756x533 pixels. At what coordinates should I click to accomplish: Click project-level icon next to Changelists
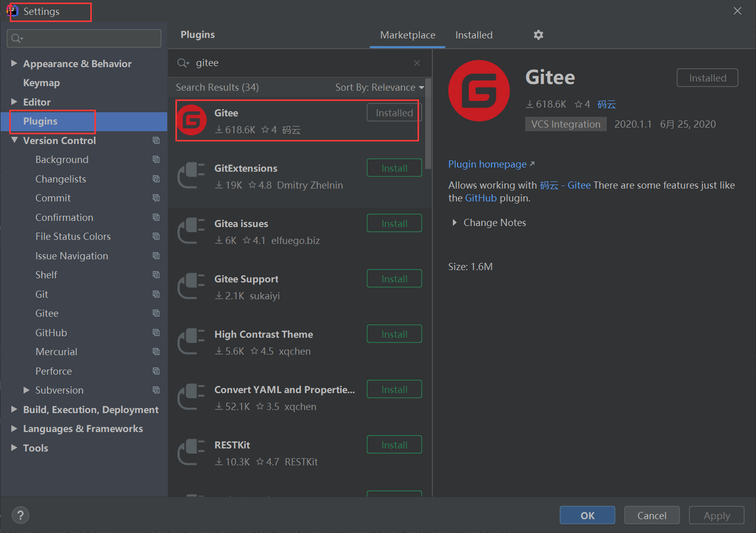[x=156, y=179]
